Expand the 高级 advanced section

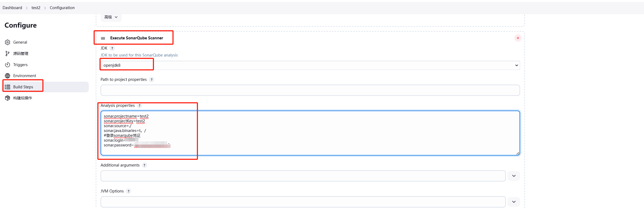pos(111,17)
